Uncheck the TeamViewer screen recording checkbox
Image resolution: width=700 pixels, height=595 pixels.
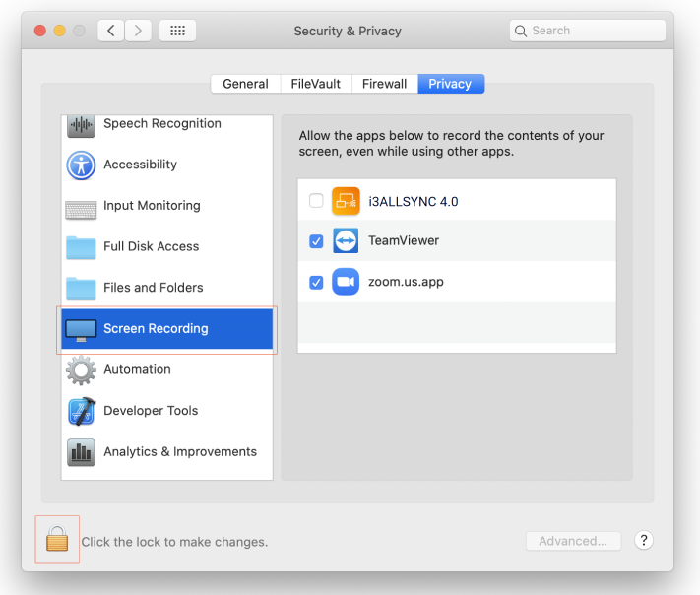(316, 241)
